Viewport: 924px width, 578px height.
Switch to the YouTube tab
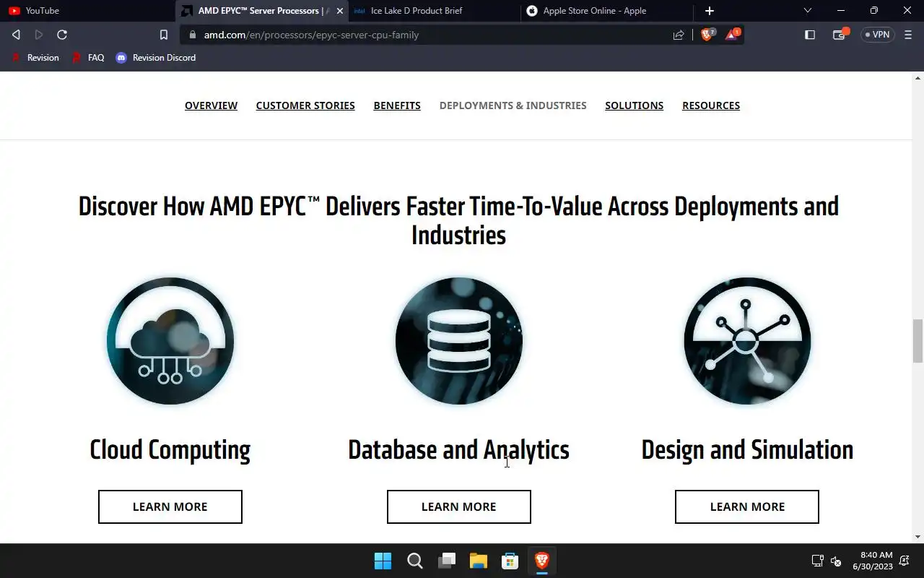[x=87, y=11]
